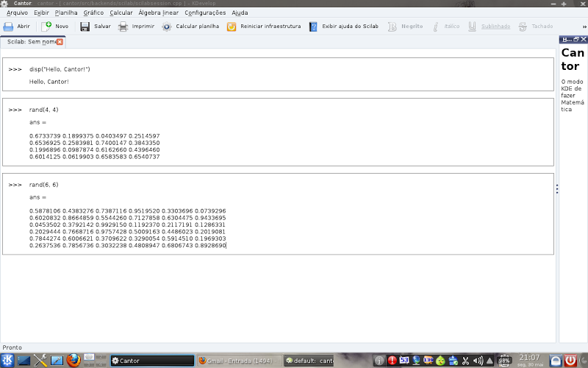Image resolution: width=588 pixels, height=368 pixels.
Task: Apply Sublinhado underline formatting icon
Action: 472,26
